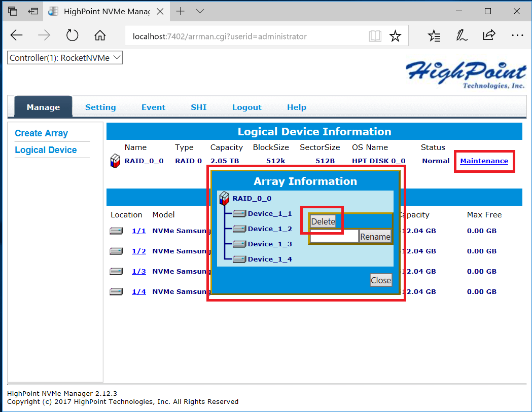Click the HighPoint Technologies logo
This screenshot has height=412, width=532.
pyautogui.click(x=466, y=74)
